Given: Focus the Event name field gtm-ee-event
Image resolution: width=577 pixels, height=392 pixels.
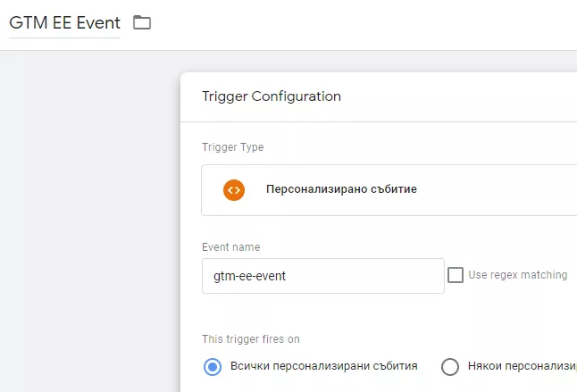Looking at the screenshot, I should [323, 276].
